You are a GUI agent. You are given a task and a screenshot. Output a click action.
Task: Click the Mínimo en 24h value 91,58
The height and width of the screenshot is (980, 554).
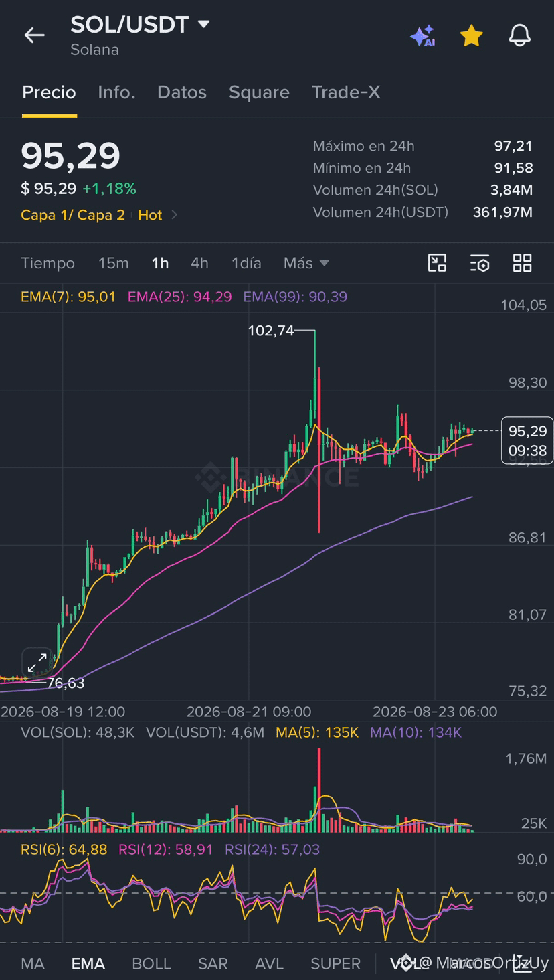(513, 168)
